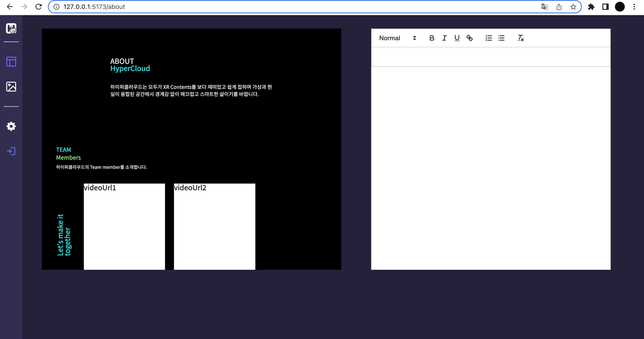The image size is (644, 339).
Task: Open the image gallery sidebar icon
Action: click(11, 87)
